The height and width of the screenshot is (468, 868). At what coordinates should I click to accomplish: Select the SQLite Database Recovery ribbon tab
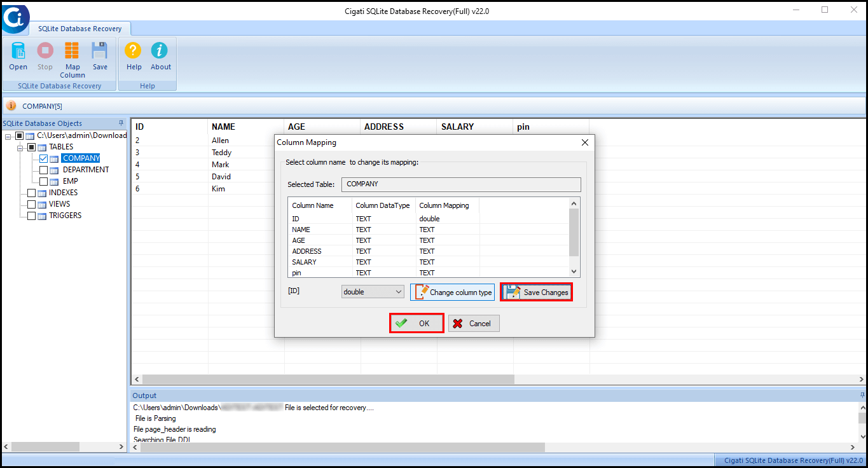(79, 29)
